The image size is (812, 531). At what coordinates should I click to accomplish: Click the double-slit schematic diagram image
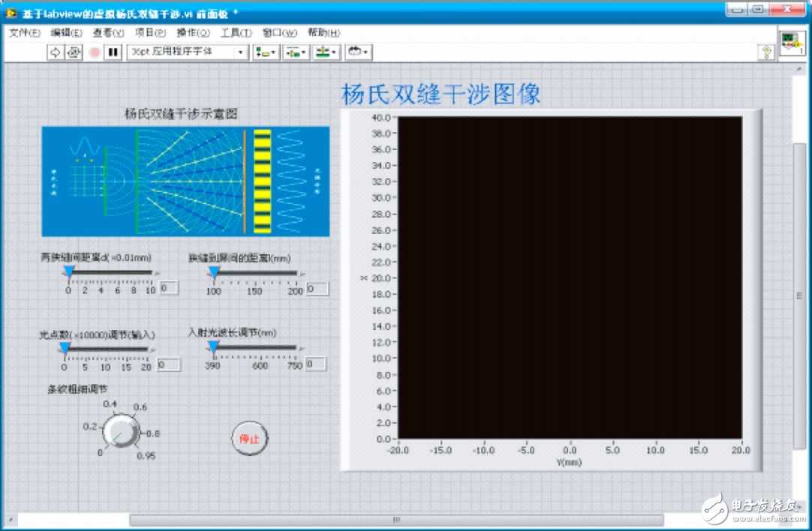point(185,181)
